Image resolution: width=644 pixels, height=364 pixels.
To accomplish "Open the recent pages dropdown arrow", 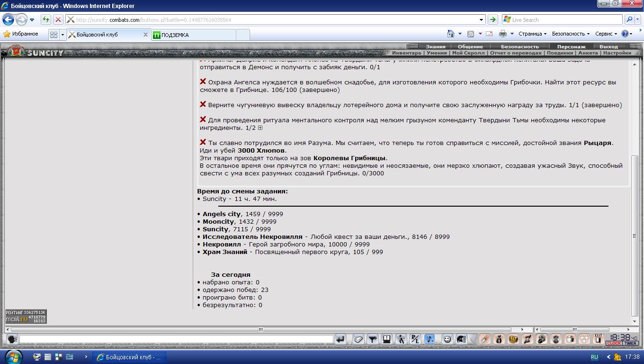I will click(x=32, y=20).
